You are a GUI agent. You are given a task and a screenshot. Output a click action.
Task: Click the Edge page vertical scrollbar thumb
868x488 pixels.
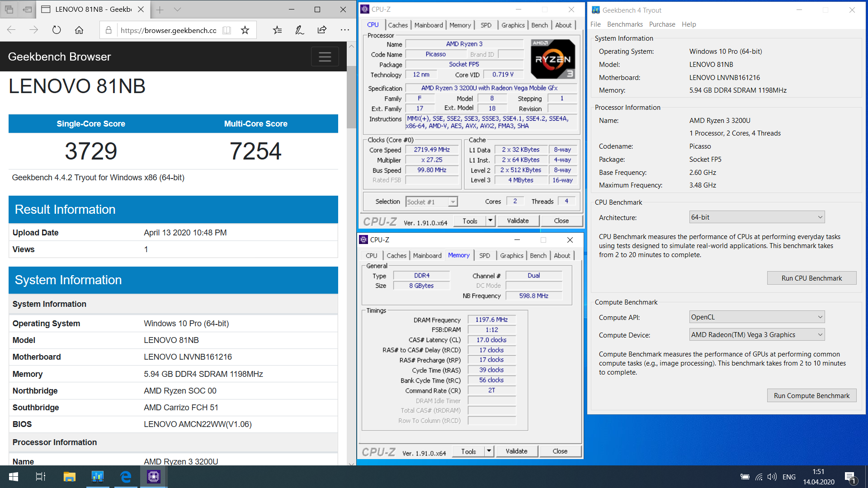[351, 97]
